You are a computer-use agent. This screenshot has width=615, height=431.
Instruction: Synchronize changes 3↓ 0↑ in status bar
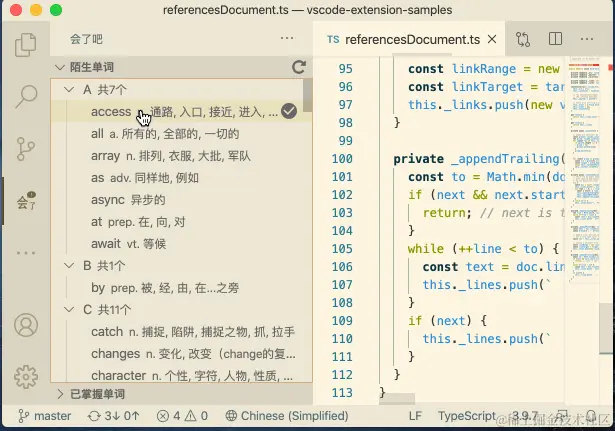(x=113, y=416)
